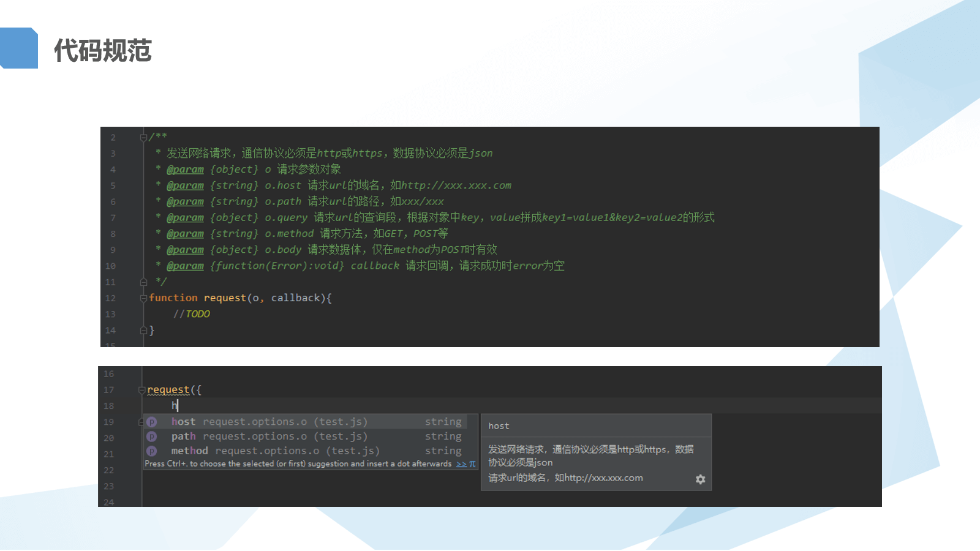This screenshot has width=980, height=551.
Task: Click the //TODO comment on line 13
Action: 191,314
